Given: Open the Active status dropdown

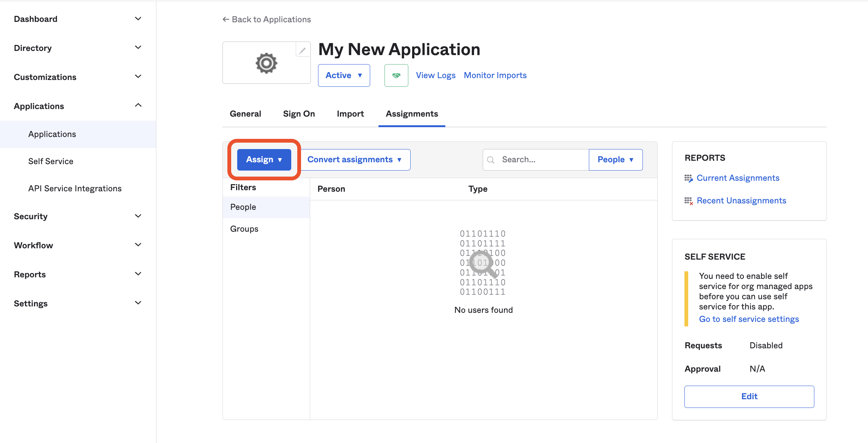Looking at the screenshot, I should (x=343, y=75).
